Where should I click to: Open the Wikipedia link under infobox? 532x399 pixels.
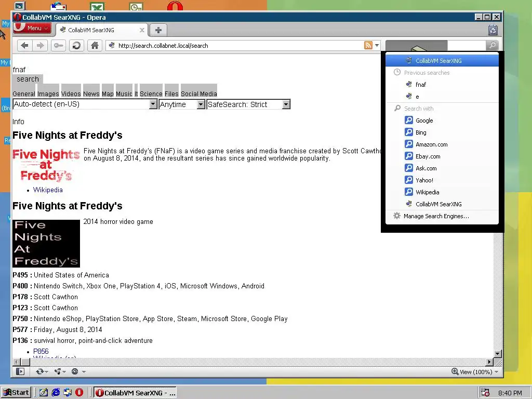[x=48, y=190]
